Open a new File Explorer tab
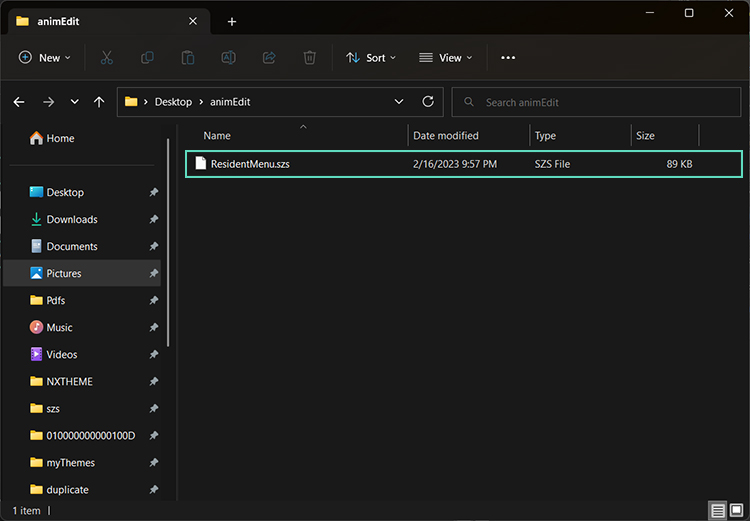Viewport: 750px width, 521px height. (232, 21)
